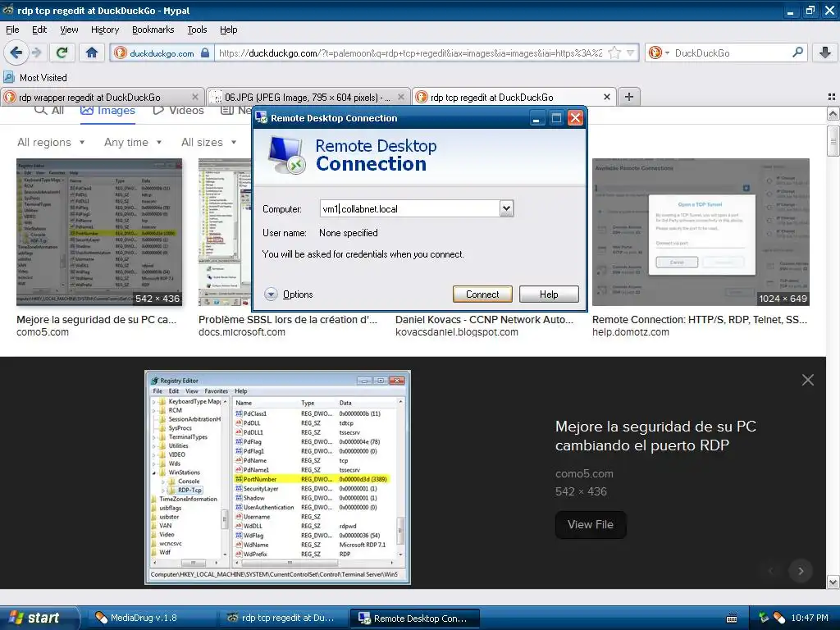
Task: Open the Bookmarks menu
Action: click(153, 30)
